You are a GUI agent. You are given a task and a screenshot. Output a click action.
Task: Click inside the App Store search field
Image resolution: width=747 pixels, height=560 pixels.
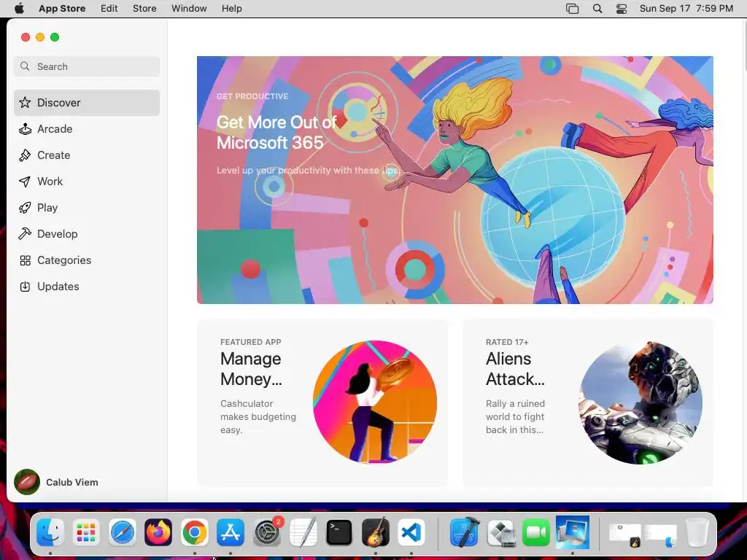pyautogui.click(x=87, y=66)
